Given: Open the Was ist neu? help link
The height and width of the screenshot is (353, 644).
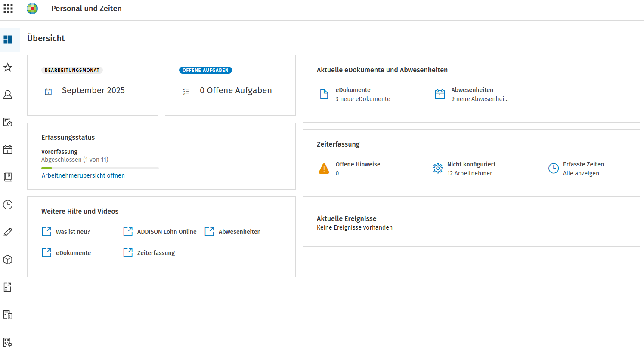Looking at the screenshot, I should tap(73, 232).
